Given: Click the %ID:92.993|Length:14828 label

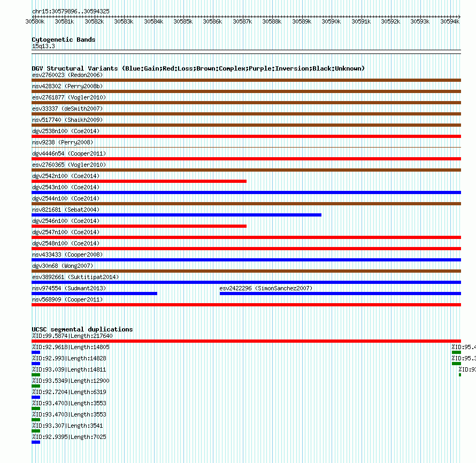Looking at the screenshot, I should point(69,358).
